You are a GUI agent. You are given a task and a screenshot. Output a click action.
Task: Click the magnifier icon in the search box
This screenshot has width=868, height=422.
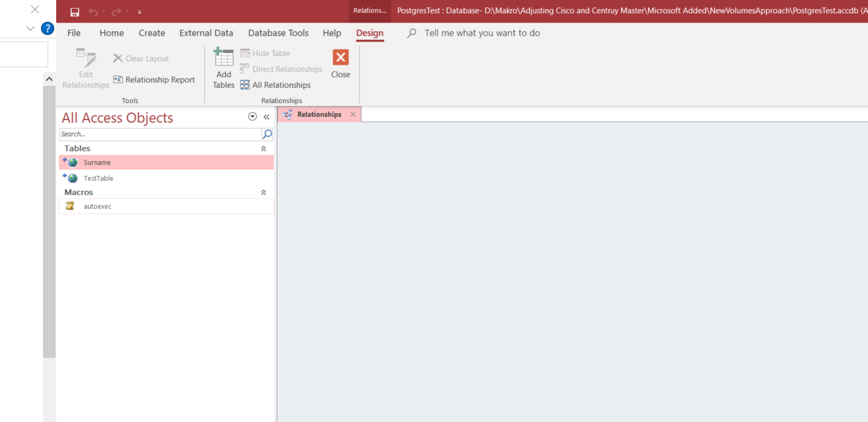coord(267,134)
